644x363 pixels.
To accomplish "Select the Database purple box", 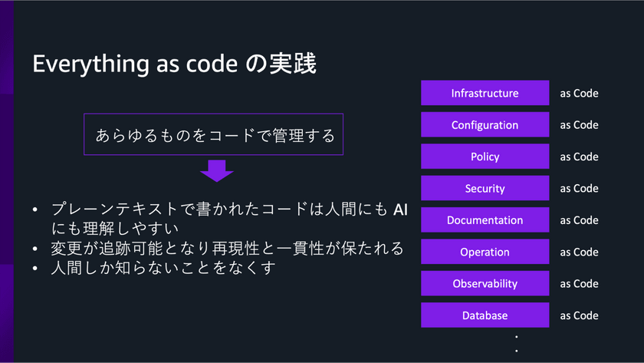I will (485, 315).
